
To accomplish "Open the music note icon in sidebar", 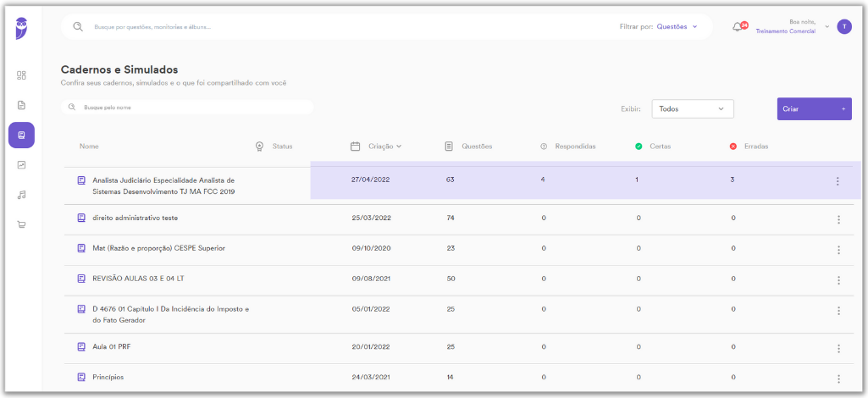I will [x=21, y=195].
